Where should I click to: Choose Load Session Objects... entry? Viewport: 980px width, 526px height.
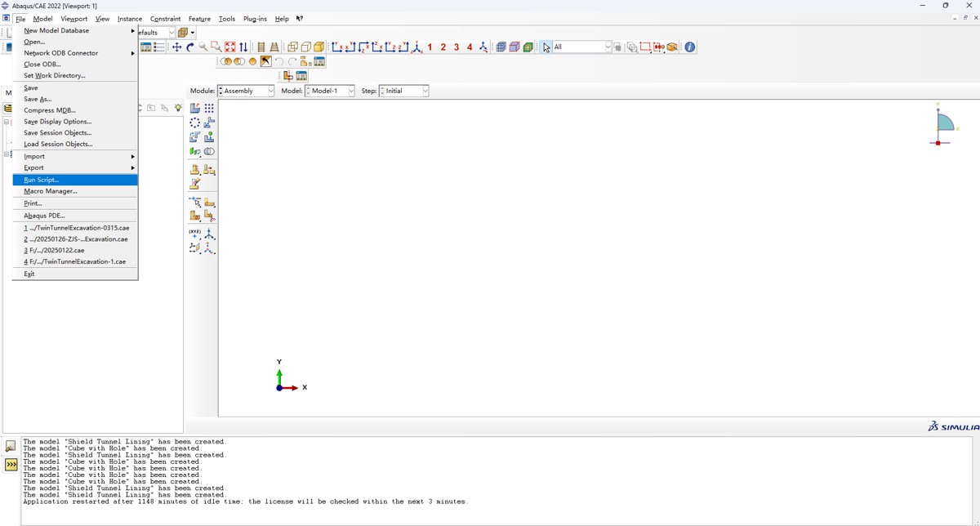pyautogui.click(x=75, y=144)
